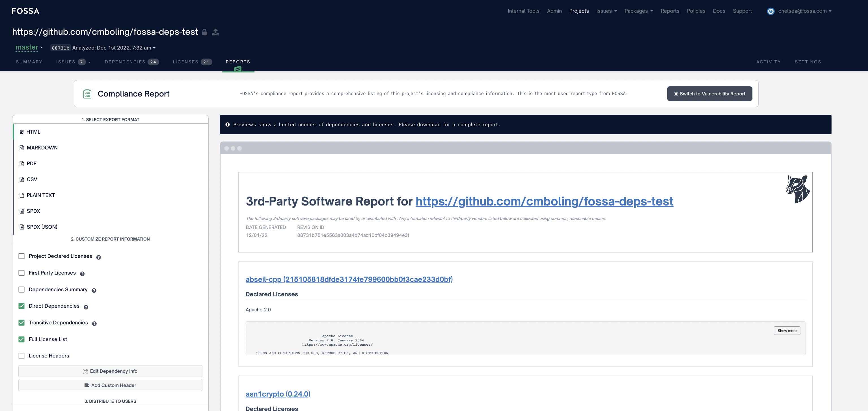Select the CSV export format

111,179
